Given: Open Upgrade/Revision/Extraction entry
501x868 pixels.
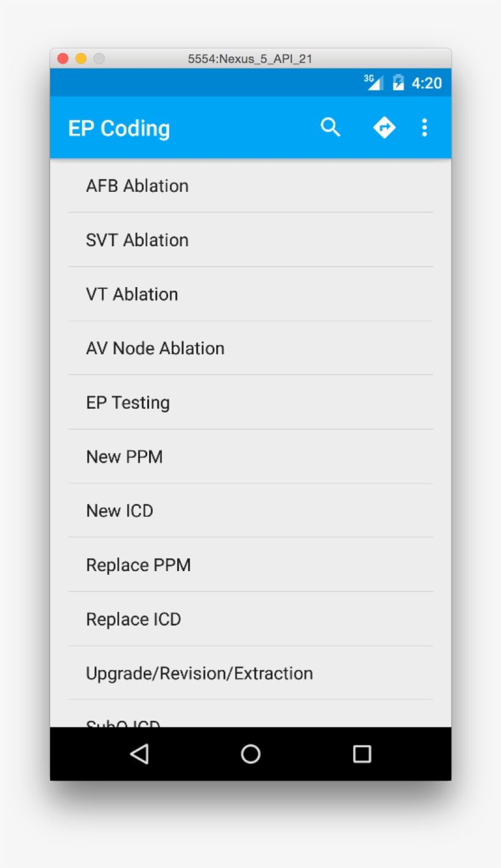Looking at the screenshot, I should coord(199,673).
